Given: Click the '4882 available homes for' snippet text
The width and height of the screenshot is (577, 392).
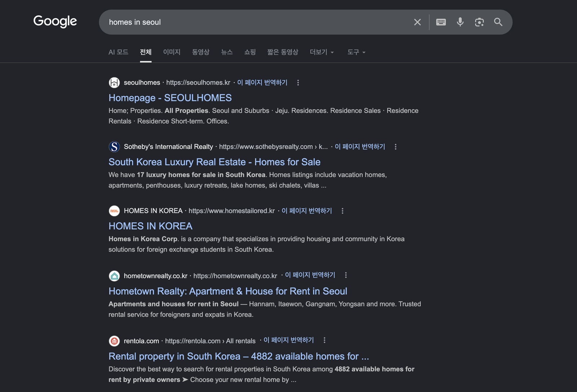Looking at the screenshot, I should pos(374,369).
